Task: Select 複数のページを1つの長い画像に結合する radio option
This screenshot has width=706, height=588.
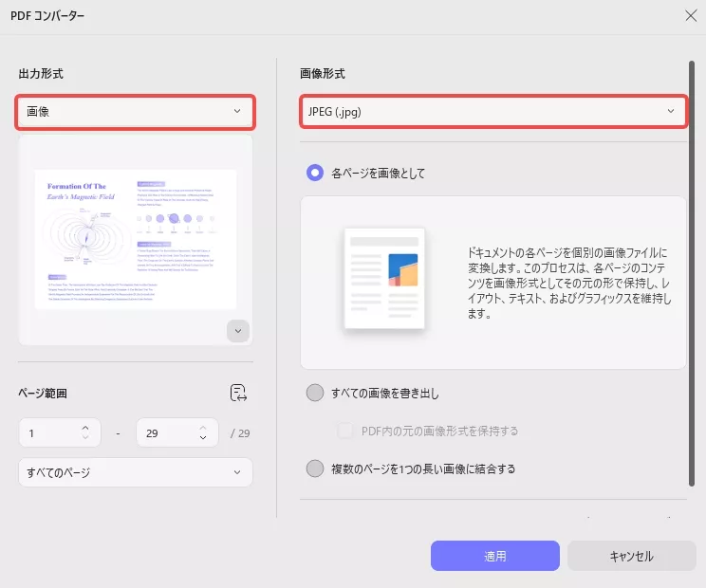Action: (315, 469)
